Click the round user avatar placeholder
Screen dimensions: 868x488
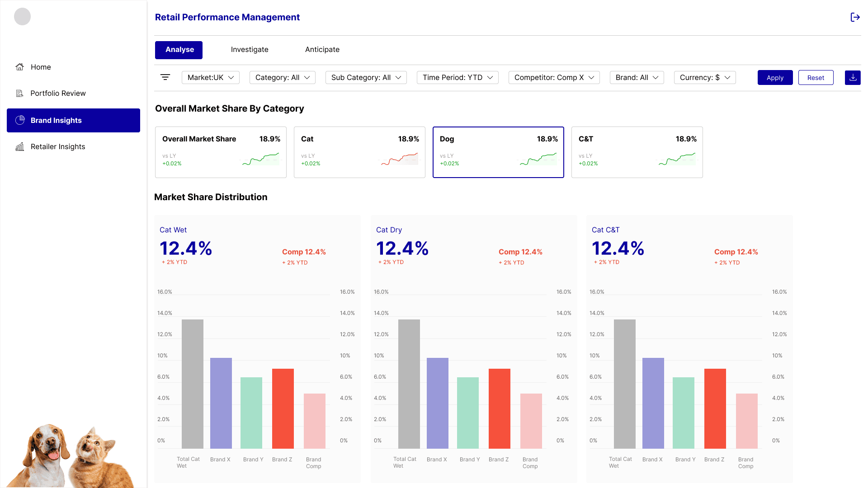pyautogui.click(x=22, y=17)
